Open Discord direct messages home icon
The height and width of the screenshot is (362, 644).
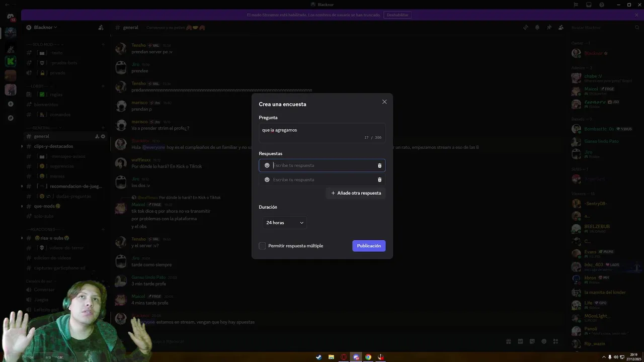coord(10,17)
